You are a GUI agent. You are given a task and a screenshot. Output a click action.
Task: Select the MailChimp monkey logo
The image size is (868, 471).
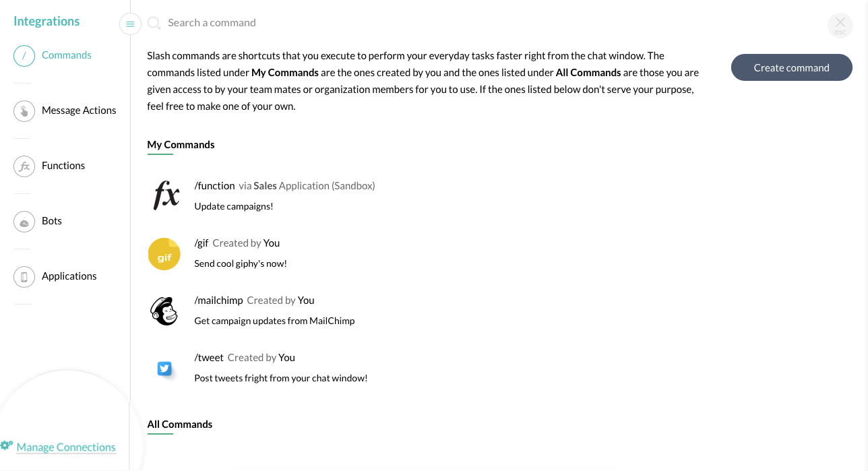164,311
